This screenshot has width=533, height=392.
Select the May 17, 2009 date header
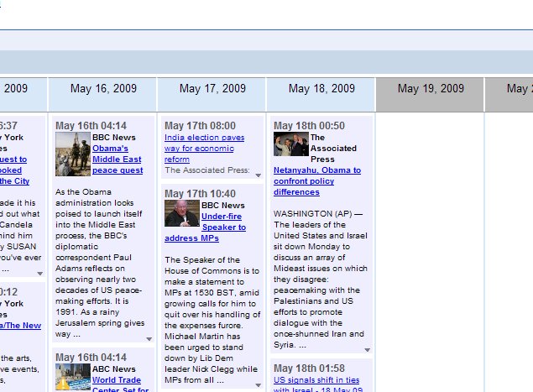pos(212,89)
